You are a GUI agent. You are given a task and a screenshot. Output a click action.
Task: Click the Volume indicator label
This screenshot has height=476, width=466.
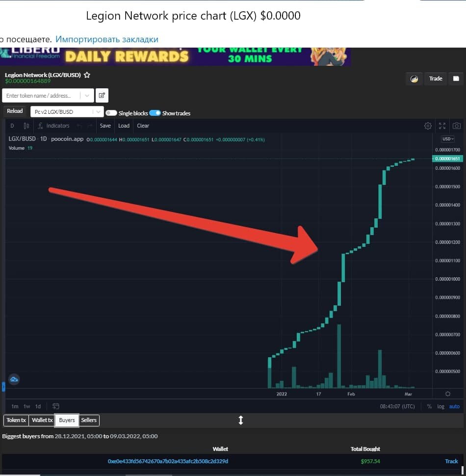(16, 148)
